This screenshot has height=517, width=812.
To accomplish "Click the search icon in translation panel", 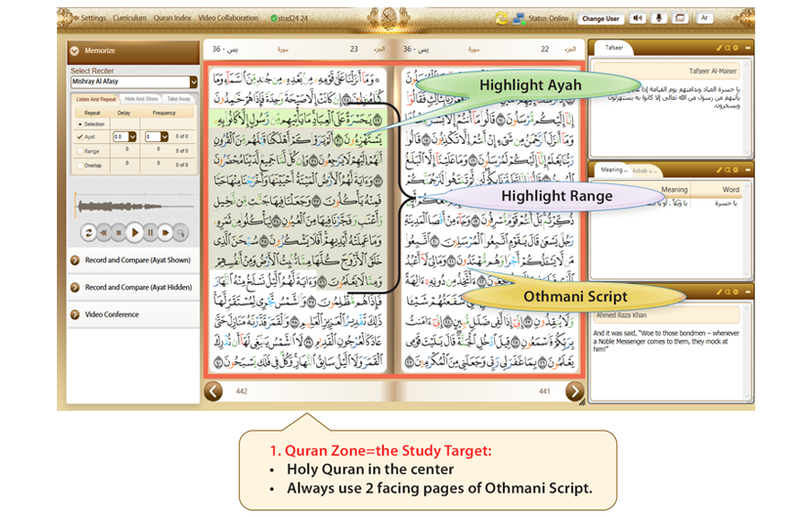I will click(x=728, y=292).
